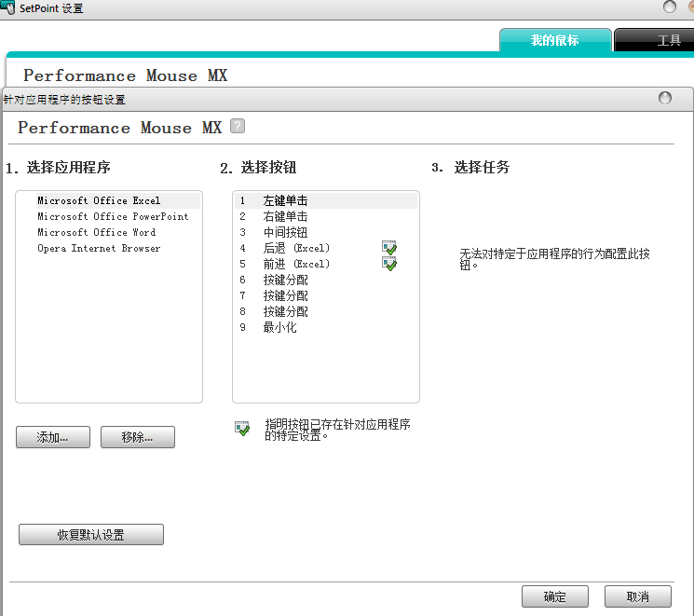Viewport: 694px width, 616px height.
Task: Select button 2 右键单击
Action: coord(326,216)
